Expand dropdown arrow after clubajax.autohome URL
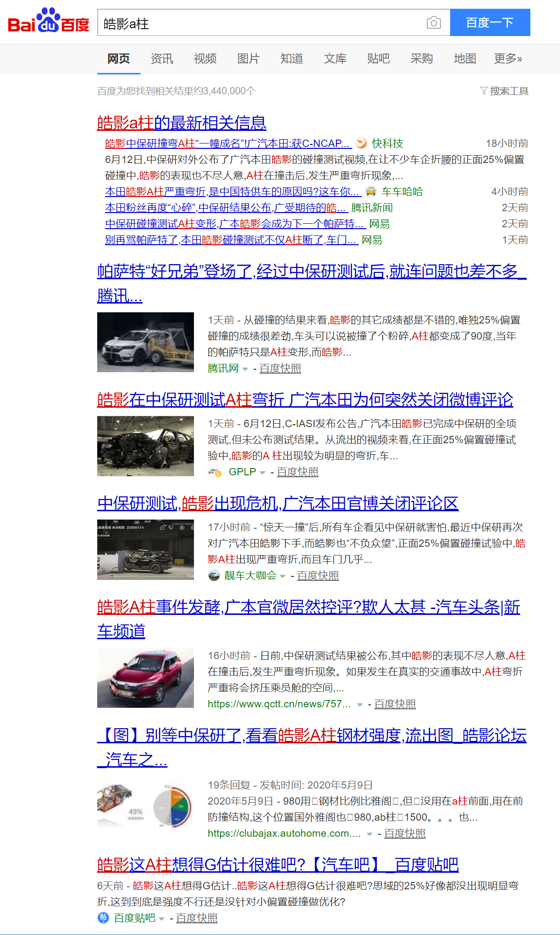560x935 pixels. pyautogui.click(x=369, y=834)
